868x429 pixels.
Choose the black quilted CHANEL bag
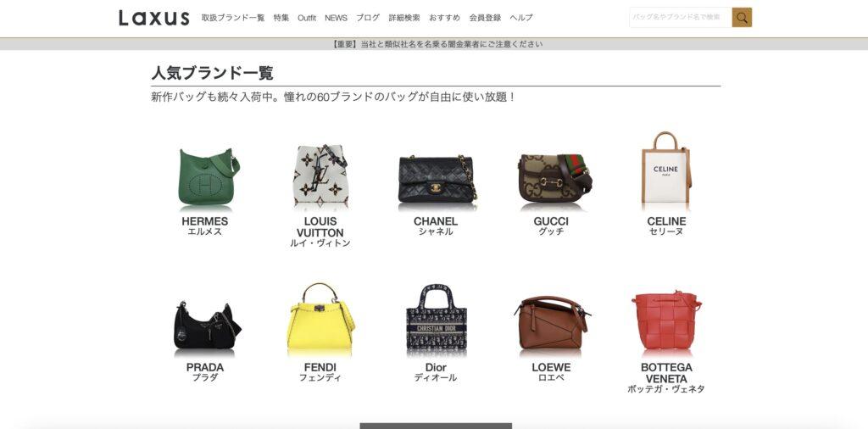(x=437, y=178)
